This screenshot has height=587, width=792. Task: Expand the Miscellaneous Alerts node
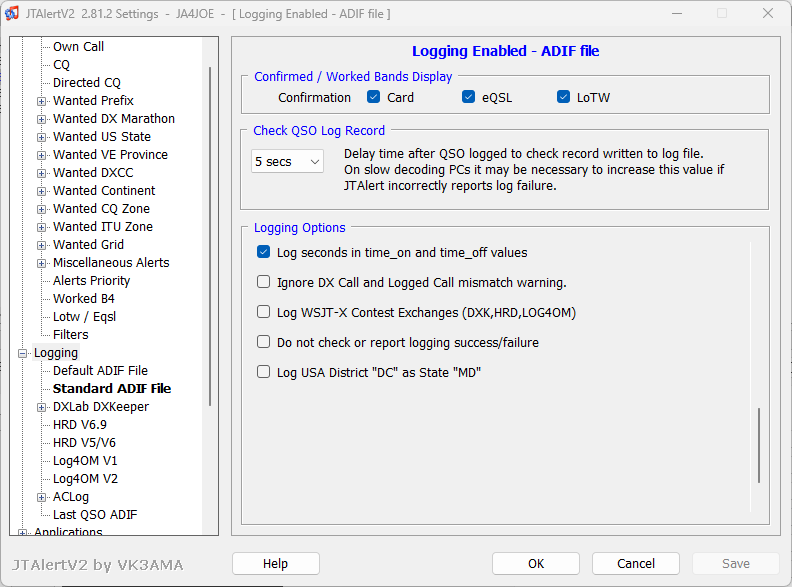(41, 263)
